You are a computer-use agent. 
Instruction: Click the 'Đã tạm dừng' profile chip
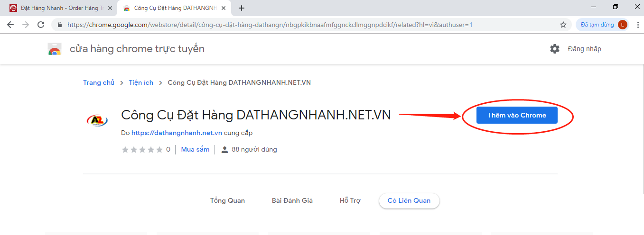602,25
